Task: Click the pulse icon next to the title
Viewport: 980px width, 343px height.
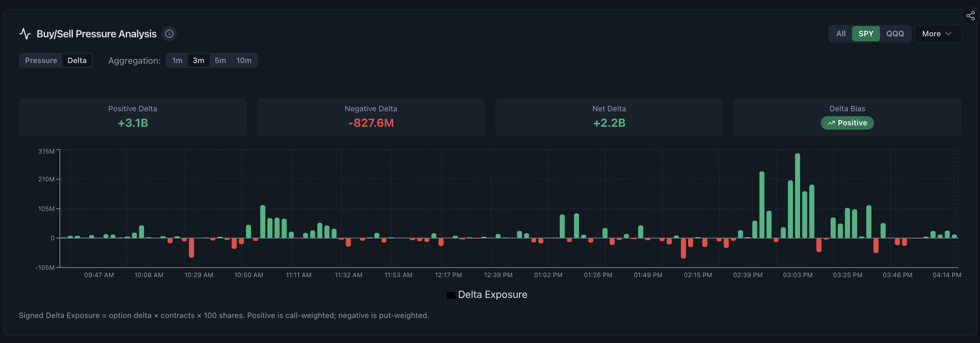Action: [25, 34]
